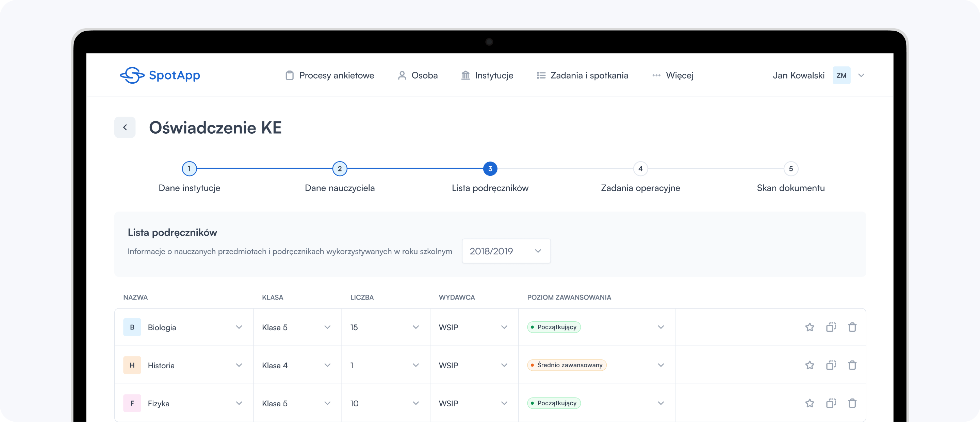The height and width of the screenshot is (422, 980).
Task: Open Zadania i spotkania
Action: click(583, 75)
